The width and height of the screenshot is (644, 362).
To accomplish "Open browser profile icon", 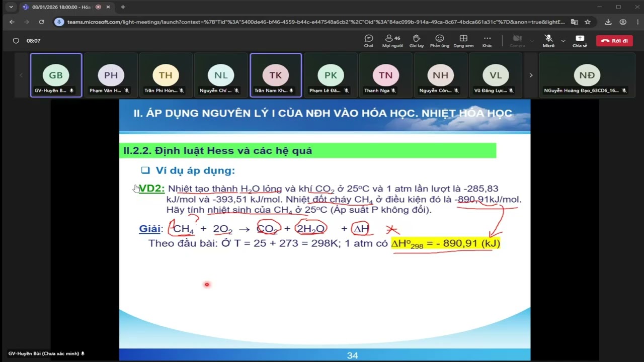I will pyautogui.click(x=623, y=22).
